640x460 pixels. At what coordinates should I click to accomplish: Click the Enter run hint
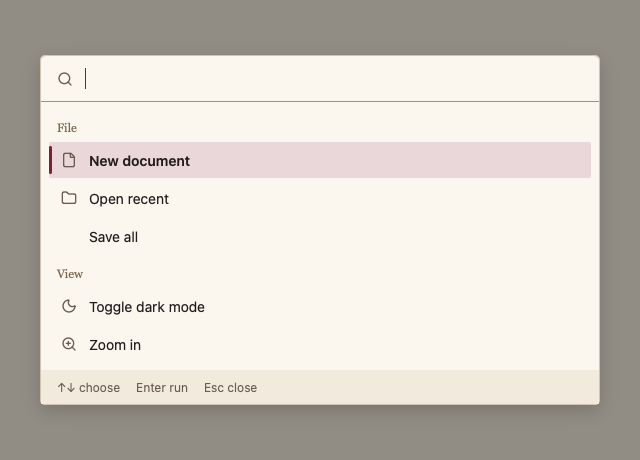coord(162,387)
